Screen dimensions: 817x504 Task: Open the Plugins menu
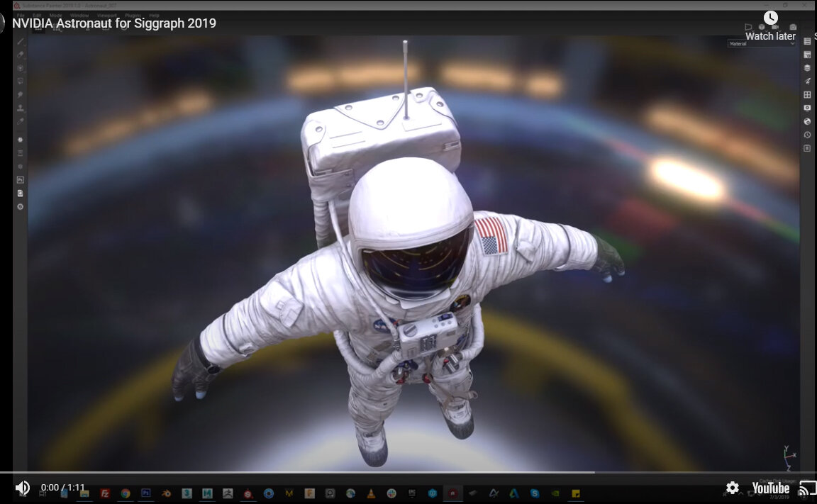coord(133,16)
